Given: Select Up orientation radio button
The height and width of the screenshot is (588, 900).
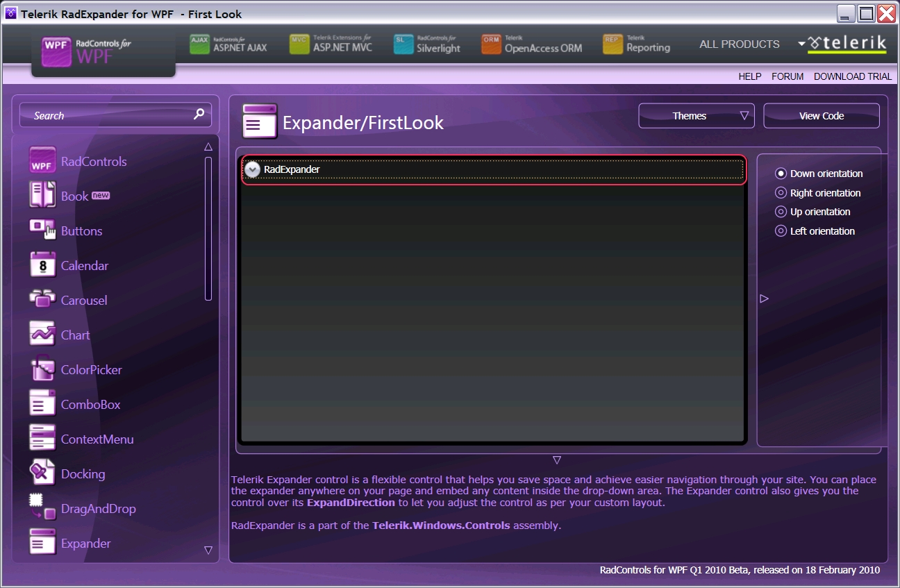Looking at the screenshot, I should [x=781, y=212].
